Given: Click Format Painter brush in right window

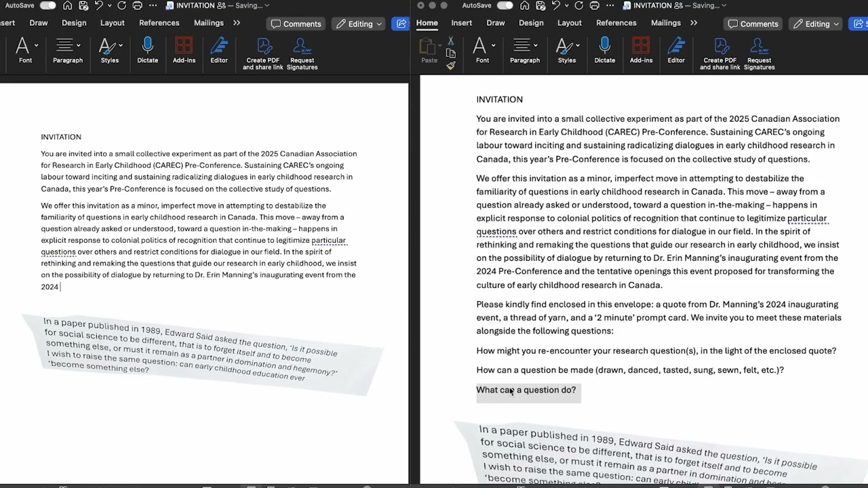Looking at the screenshot, I should 451,66.
